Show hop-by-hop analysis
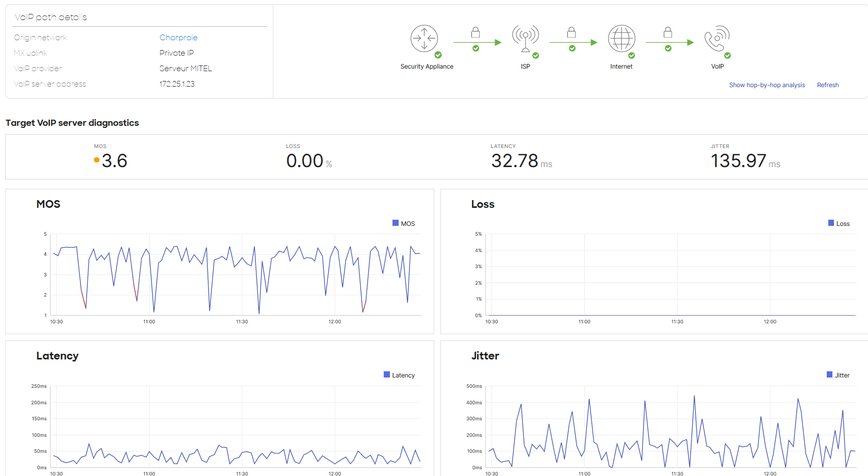This screenshot has height=476, width=868. tap(767, 85)
